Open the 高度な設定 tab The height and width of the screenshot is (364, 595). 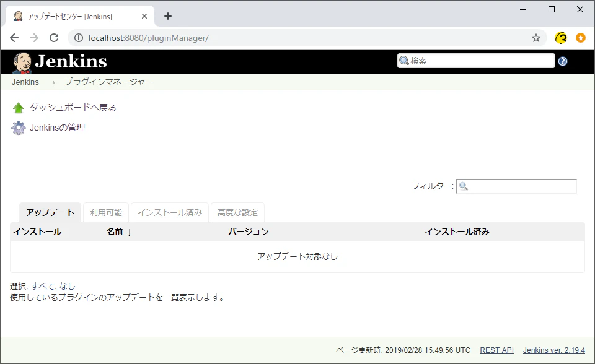pos(237,213)
